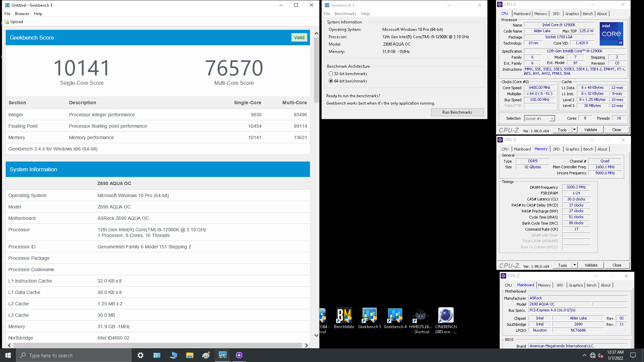Open BenchMate desktop shortcut

[x=344, y=318]
